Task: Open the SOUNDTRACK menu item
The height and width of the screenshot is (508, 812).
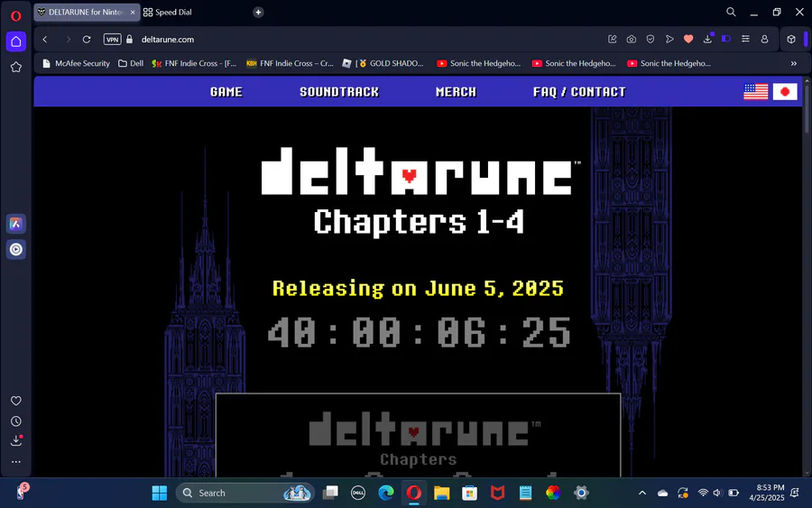Action: [339, 92]
